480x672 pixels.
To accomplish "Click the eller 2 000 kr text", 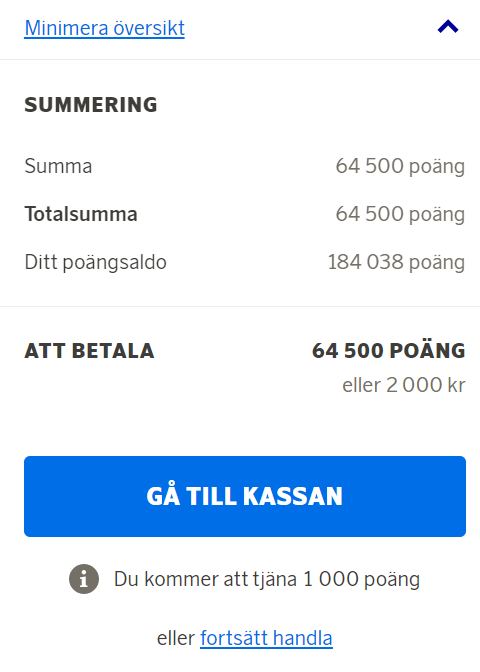I will tap(404, 385).
